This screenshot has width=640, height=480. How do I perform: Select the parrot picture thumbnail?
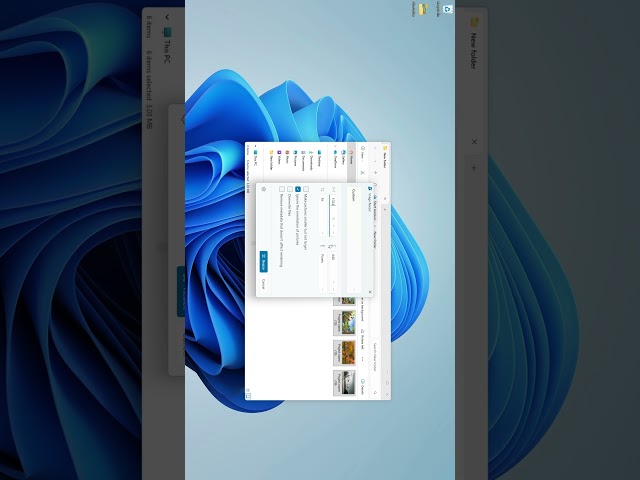tap(345, 322)
